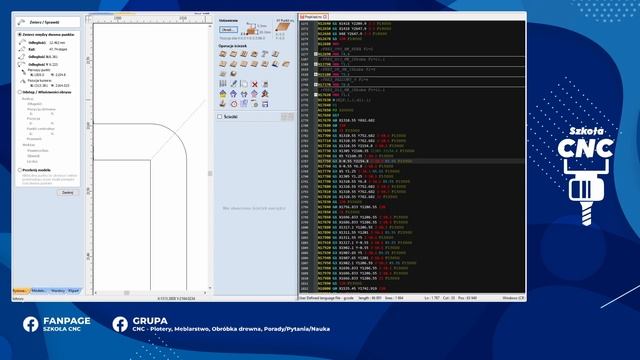Screen dimensions: 640x360
Task: Select the 'Odstęp / Właściwości obszaru' radio button
Action: [20, 92]
